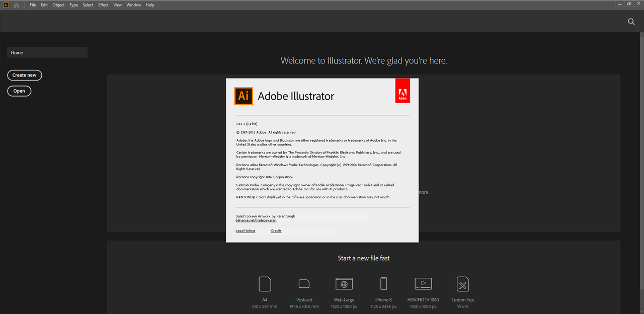This screenshot has width=644, height=314.
Task: Click the Portions copyright Intel Corporation line
Action: (x=265, y=177)
